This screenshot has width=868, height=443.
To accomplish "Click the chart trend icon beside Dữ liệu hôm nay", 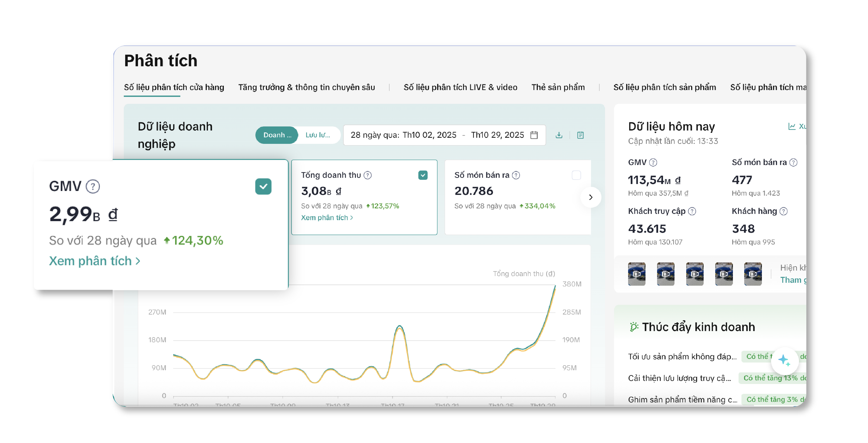I will 792,126.
